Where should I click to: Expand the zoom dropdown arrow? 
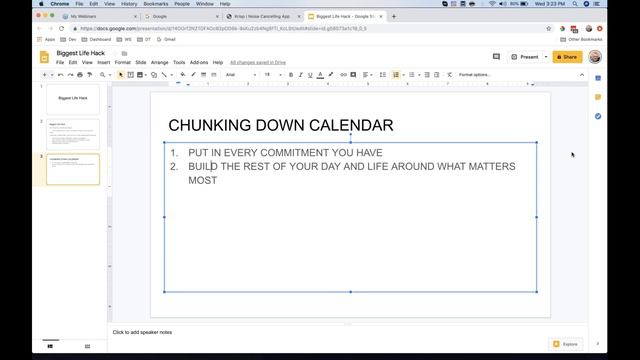[110, 75]
